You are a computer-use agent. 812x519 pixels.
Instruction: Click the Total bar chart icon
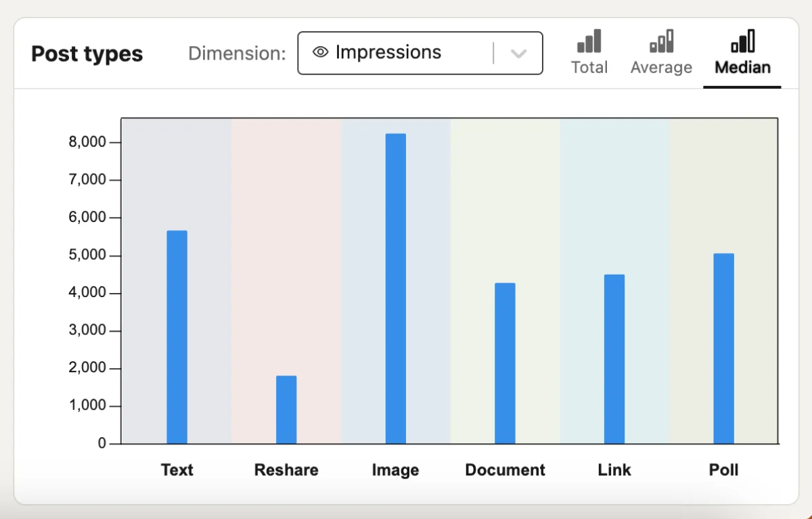point(589,41)
